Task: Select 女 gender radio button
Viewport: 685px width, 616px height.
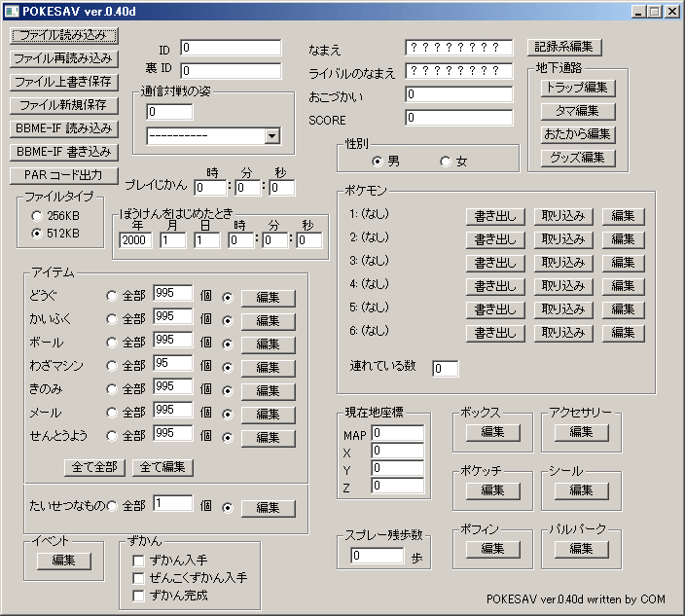Action: click(446, 162)
